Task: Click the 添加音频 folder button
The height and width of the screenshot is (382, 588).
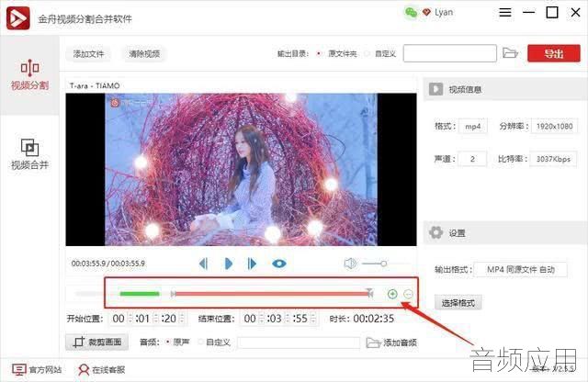Action: pos(391,343)
